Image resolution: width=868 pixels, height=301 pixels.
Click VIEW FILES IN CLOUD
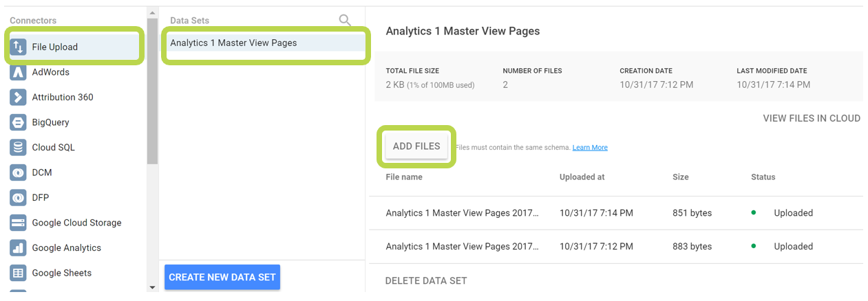pyautogui.click(x=812, y=118)
